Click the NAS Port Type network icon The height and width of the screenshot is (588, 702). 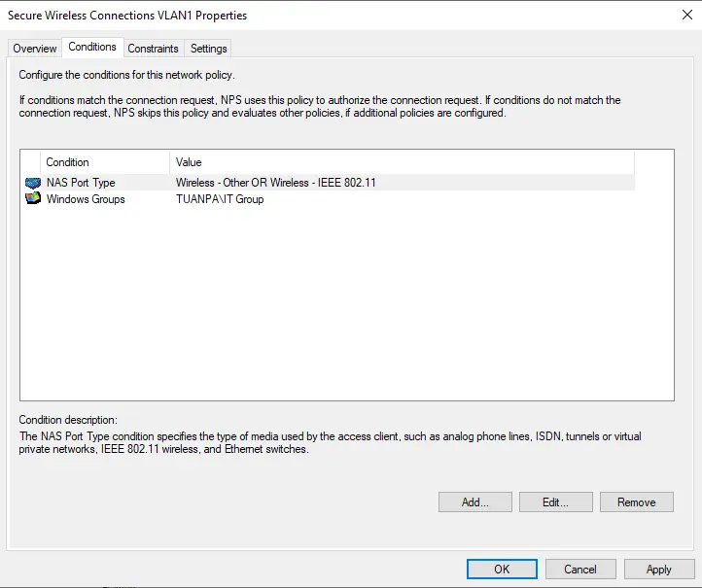[33, 183]
